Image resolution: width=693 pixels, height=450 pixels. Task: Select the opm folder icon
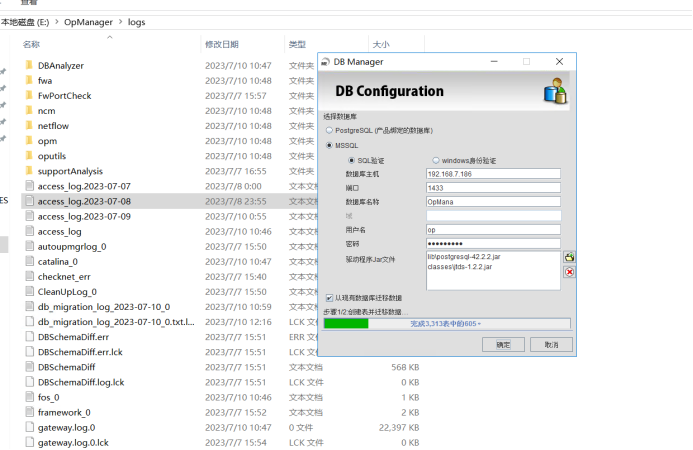[29, 141]
